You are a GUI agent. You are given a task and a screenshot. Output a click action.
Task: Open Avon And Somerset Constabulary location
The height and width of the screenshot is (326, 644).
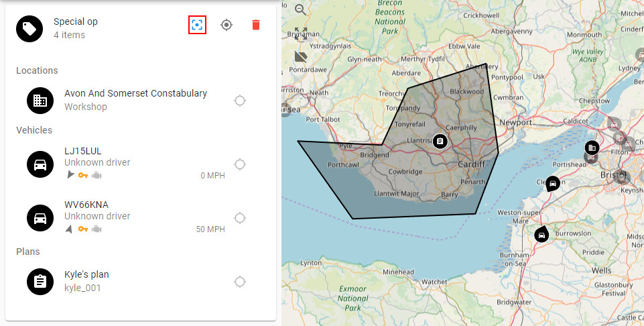(135, 100)
